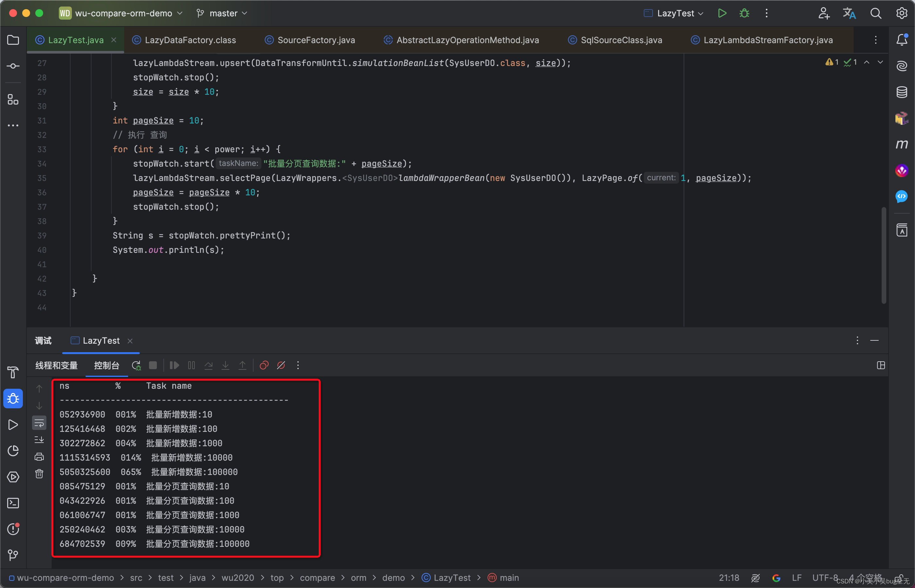Step over in debugger toolbar
This screenshot has width=915, height=588.
(x=208, y=366)
